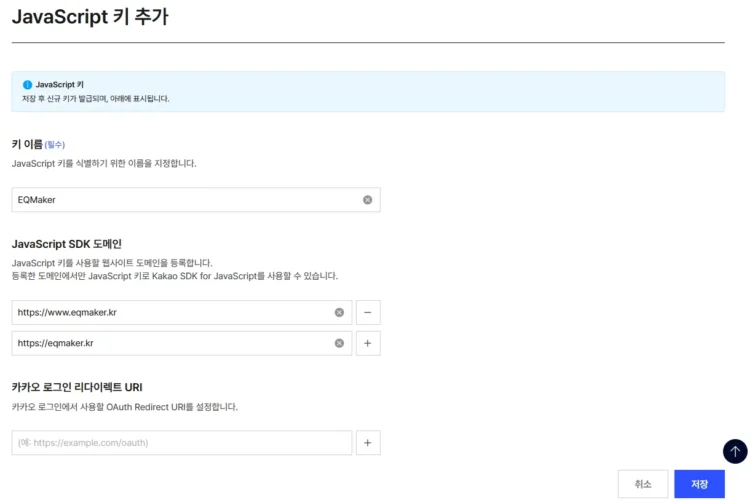Click the JavaScript 키 info icon
Image resolution: width=755 pixels, height=500 pixels.
click(27, 85)
